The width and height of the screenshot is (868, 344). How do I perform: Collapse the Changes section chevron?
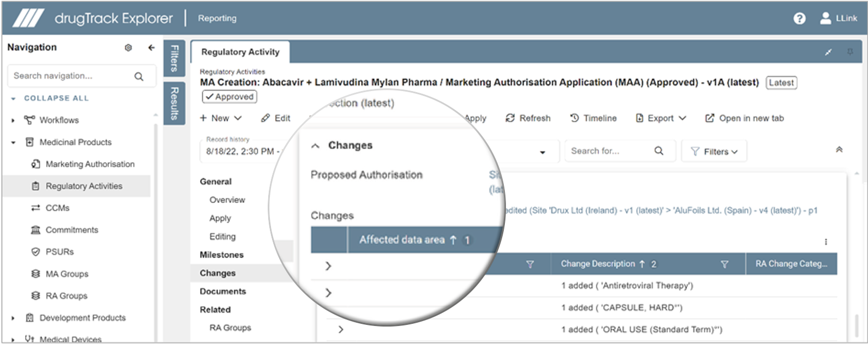point(315,146)
